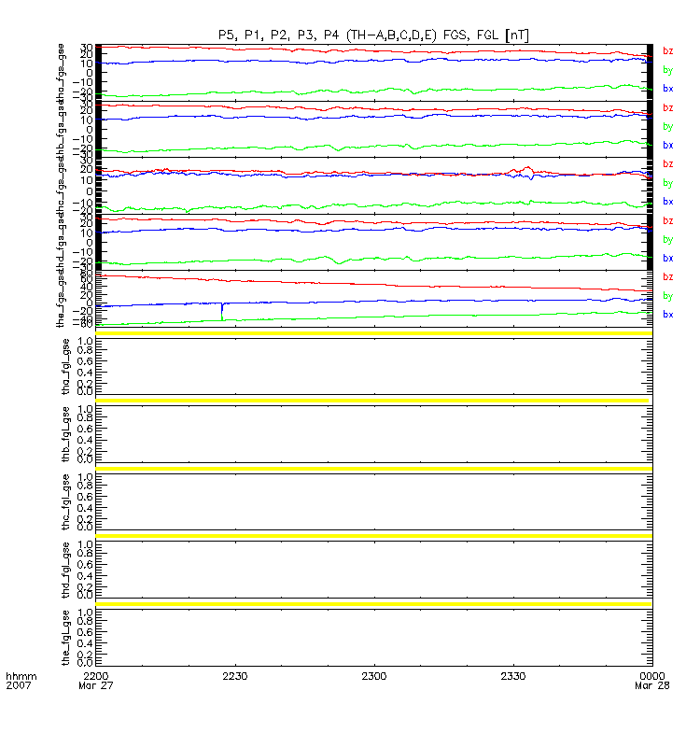The image size is (700, 747).
Task: Click the yellow bar above the thc_fgl_gse panel
Action: point(374,469)
